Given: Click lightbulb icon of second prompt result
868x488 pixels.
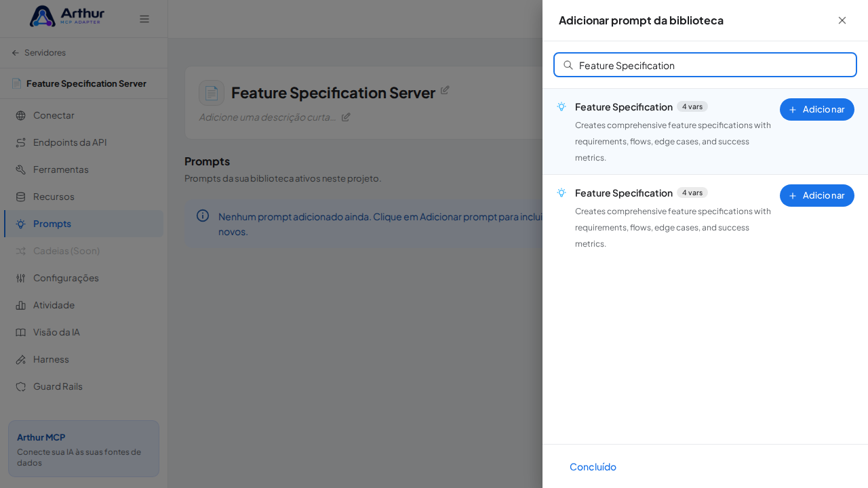Looking at the screenshot, I should (x=561, y=192).
